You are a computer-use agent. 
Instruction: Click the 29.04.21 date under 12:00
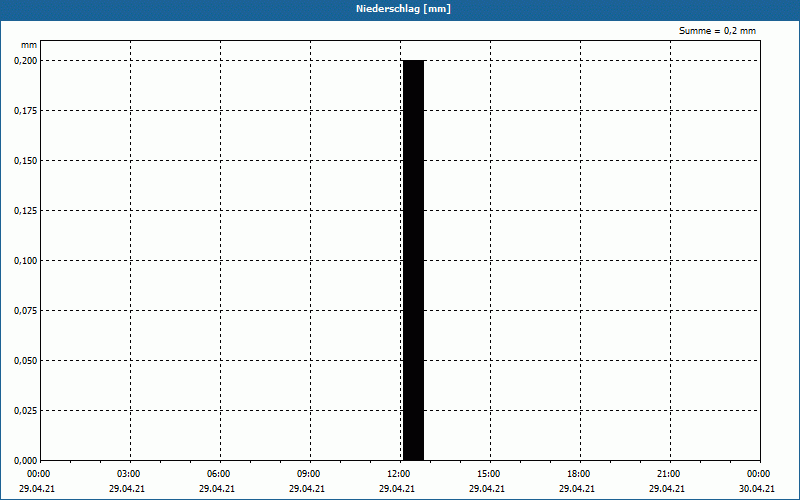(x=396, y=488)
